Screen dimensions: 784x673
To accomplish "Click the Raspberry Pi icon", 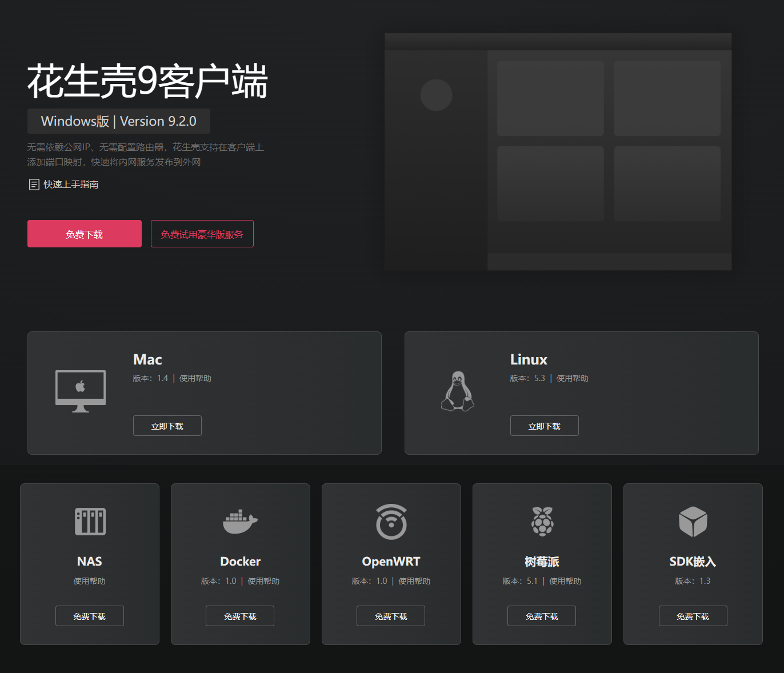I will point(542,522).
